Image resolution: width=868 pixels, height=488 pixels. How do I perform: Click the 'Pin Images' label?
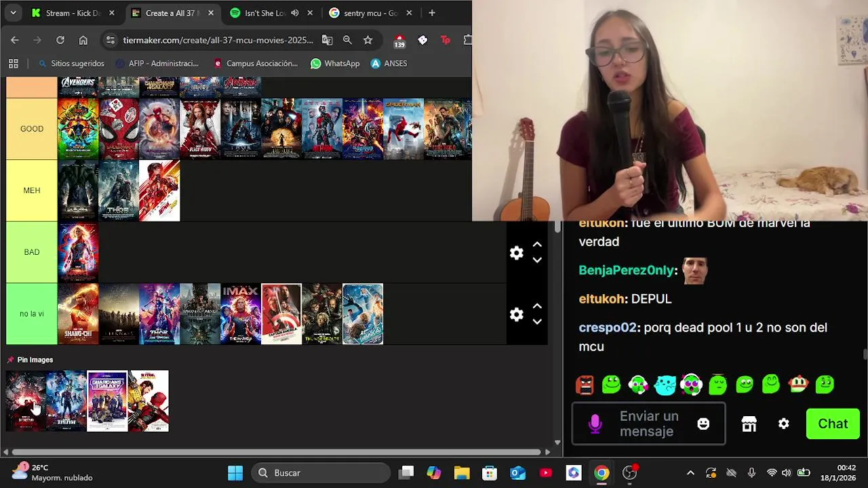pos(35,360)
